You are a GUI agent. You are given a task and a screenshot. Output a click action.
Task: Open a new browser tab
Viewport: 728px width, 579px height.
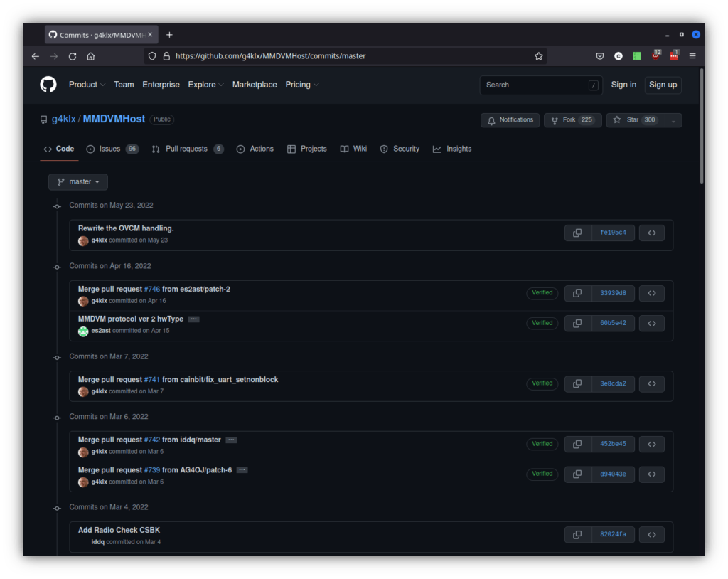(169, 35)
